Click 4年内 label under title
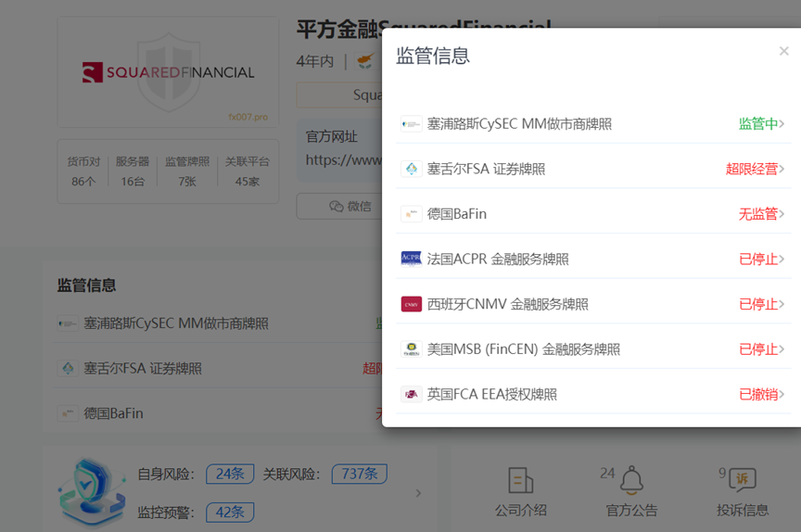The image size is (801, 532). 315,61
